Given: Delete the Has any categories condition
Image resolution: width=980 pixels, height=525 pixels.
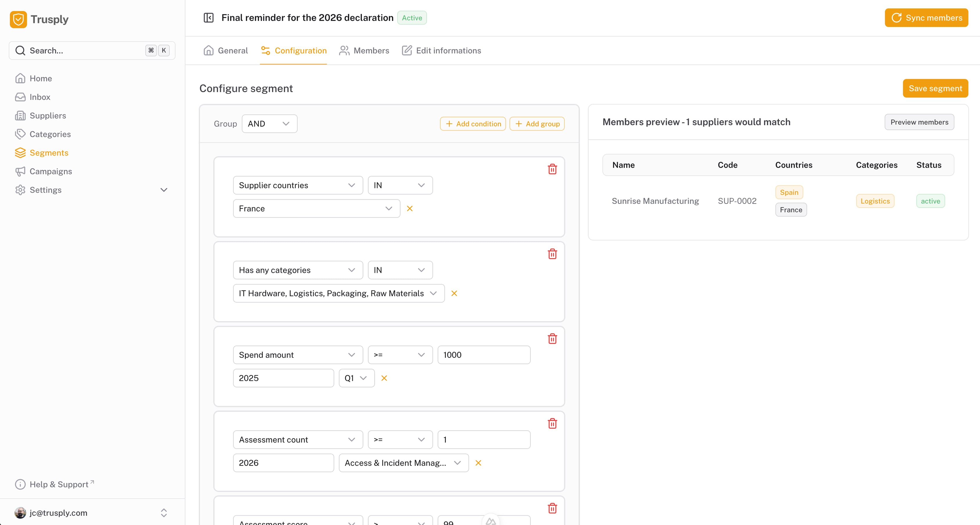Looking at the screenshot, I should coord(552,254).
